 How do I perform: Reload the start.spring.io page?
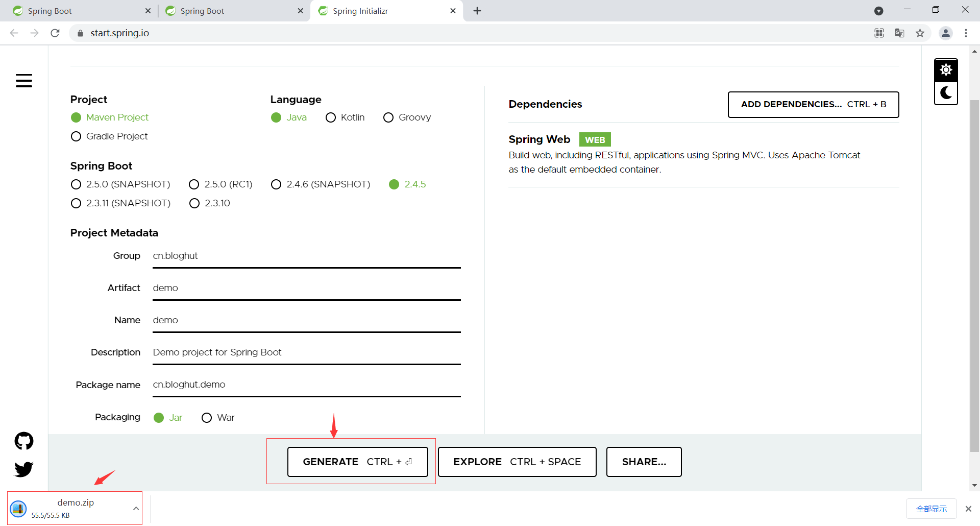tap(55, 33)
